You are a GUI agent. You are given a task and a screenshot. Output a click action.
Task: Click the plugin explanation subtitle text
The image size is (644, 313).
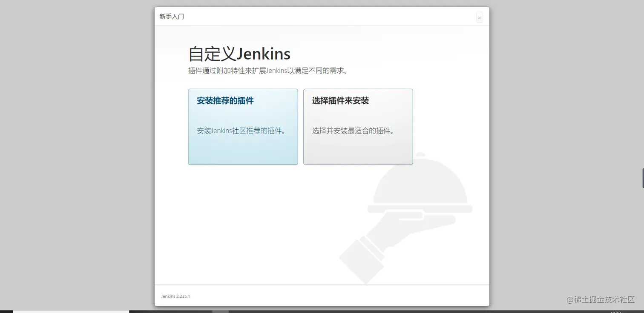coord(268,70)
